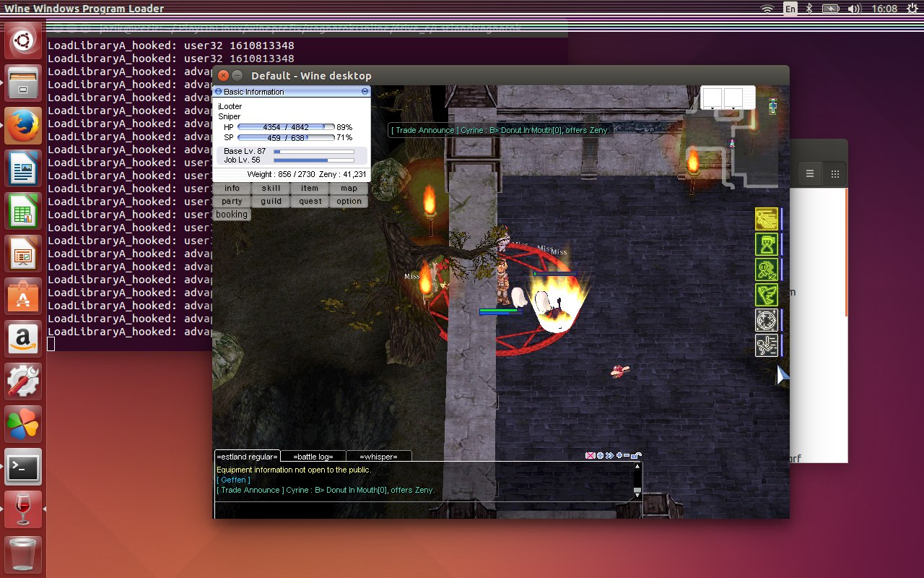Trigger the falcon skill in the hotkey bar
The width and height of the screenshot is (924, 578).
point(766,295)
